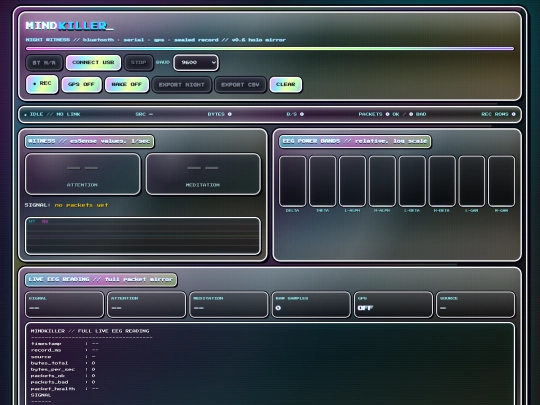Click the H-BETA band bar
The image size is (540, 405).
click(x=442, y=181)
